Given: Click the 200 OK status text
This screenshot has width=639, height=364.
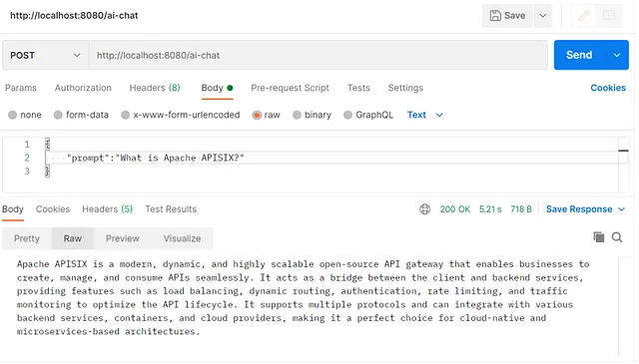Looking at the screenshot, I should (455, 209).
